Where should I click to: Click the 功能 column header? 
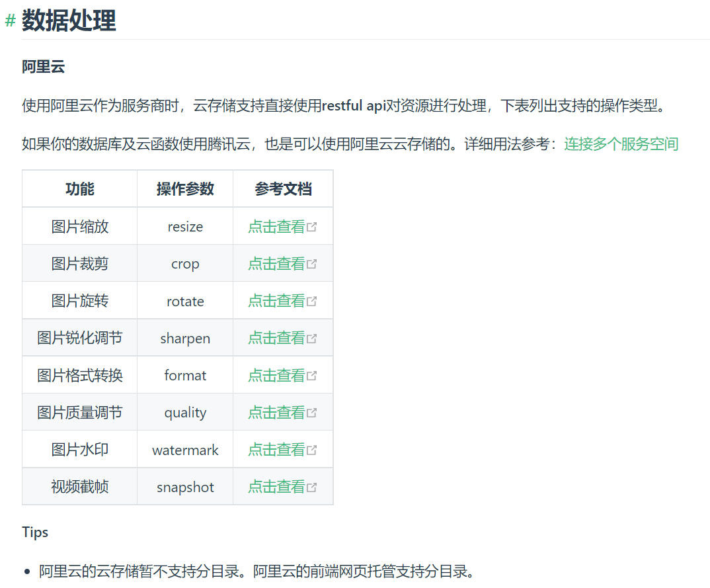pyautogui.click(x=80, y=189)
